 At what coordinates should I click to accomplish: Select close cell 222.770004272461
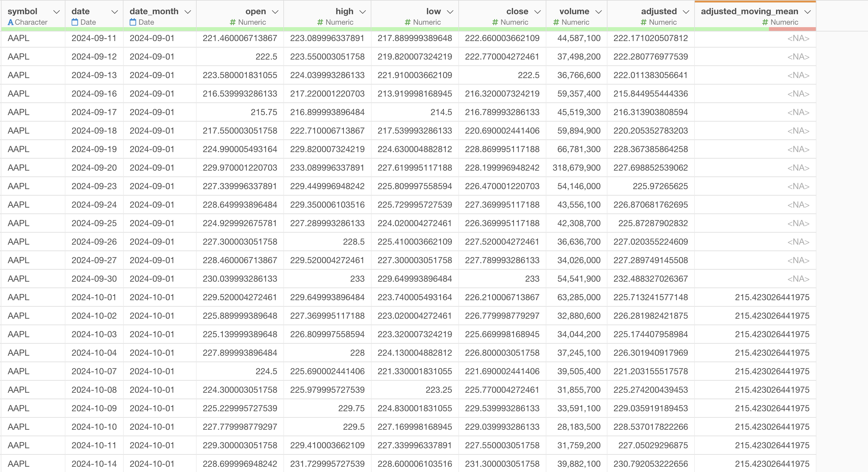[x=503, y=56]
